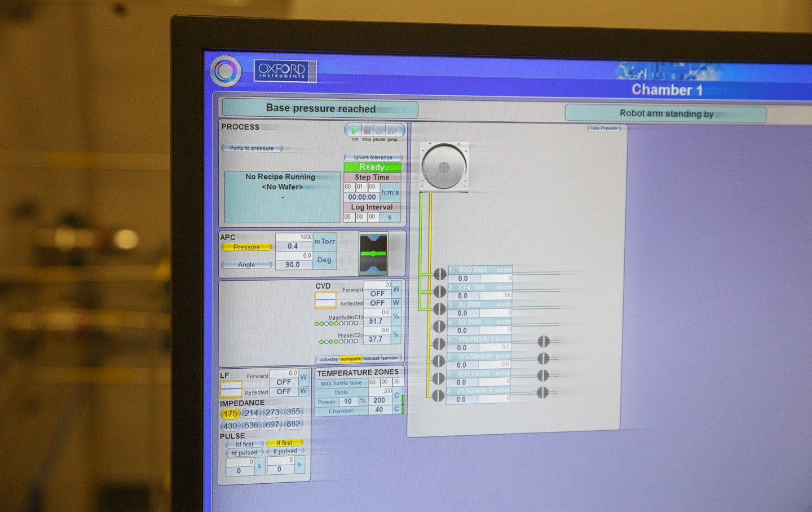Image resolution: width=812 pixels, height=512 pixels.
Task: Click the APC throttle valve graphic
Action: pos(373,253)
